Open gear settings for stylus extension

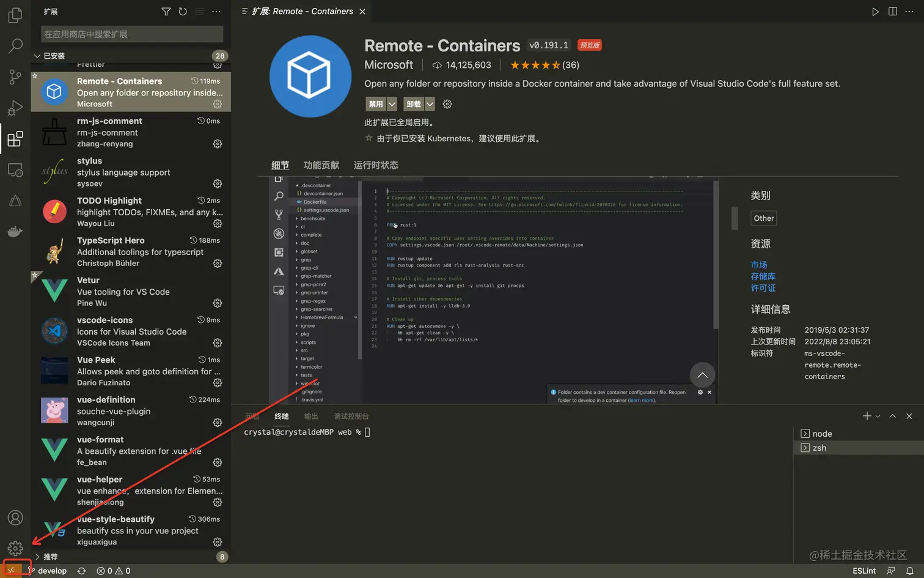point(217,183)
